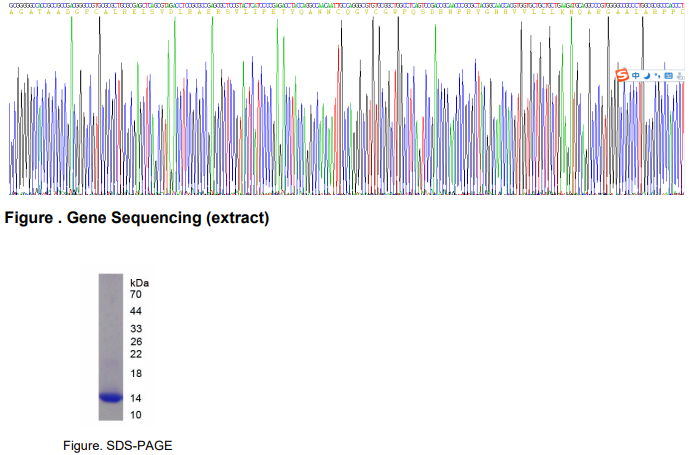This screenshot has width=693, height=455.
Task: Select the kDa unit label
Action: point(139,283)
